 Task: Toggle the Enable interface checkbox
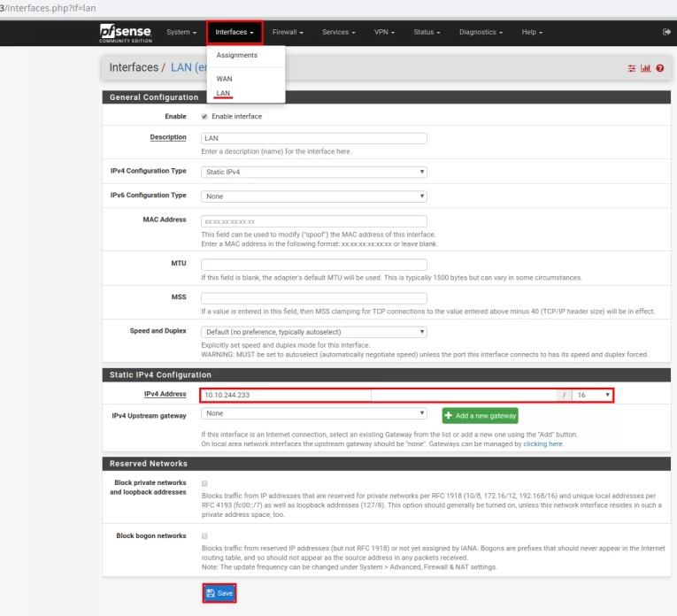pyautogui.click(x=204, y=117)
